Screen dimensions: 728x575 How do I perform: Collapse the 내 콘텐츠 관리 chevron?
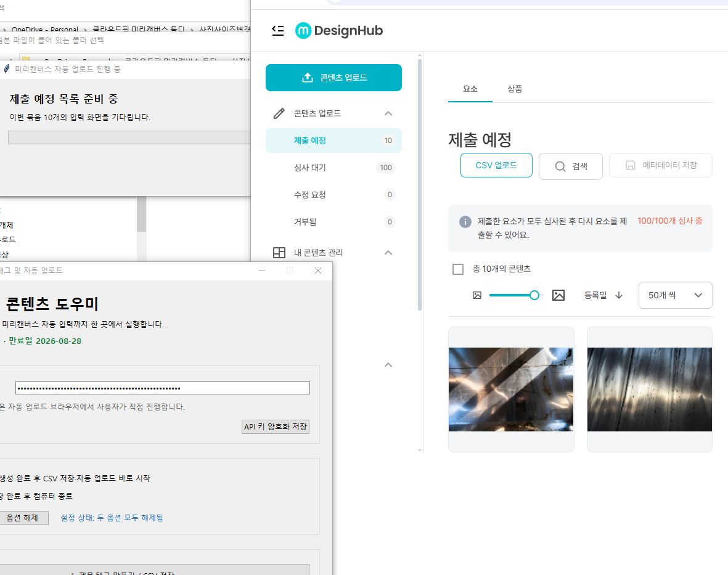(388, 253)
